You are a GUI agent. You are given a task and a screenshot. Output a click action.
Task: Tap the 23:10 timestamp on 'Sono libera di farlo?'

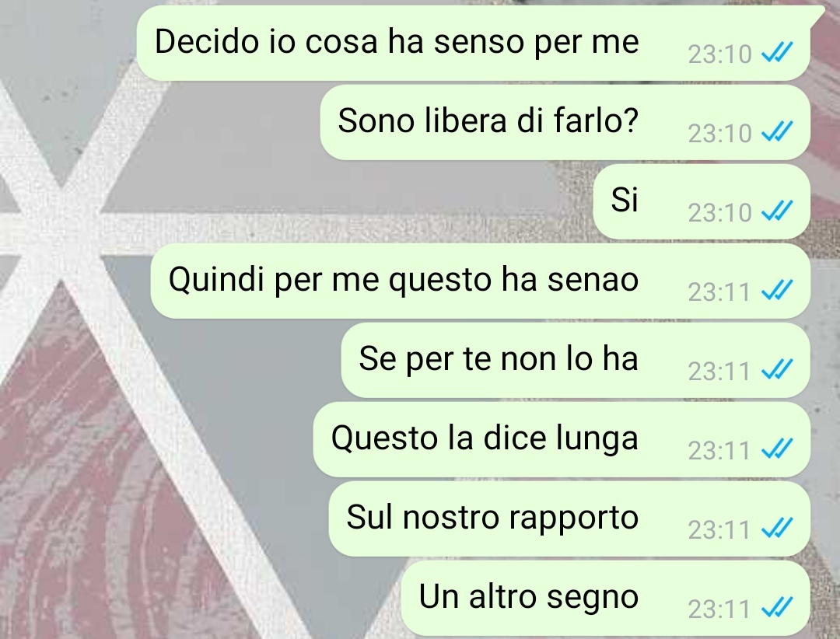[x=720, y=134]
